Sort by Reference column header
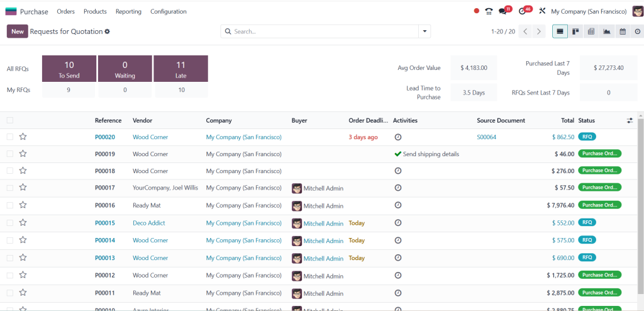This screenshot has height=311, width=644. point(108,120)
